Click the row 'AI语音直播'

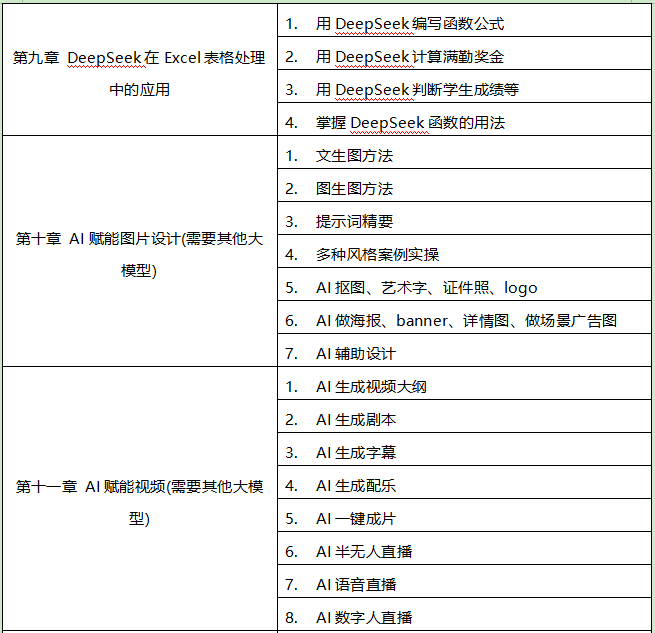[x=464, y=582]
